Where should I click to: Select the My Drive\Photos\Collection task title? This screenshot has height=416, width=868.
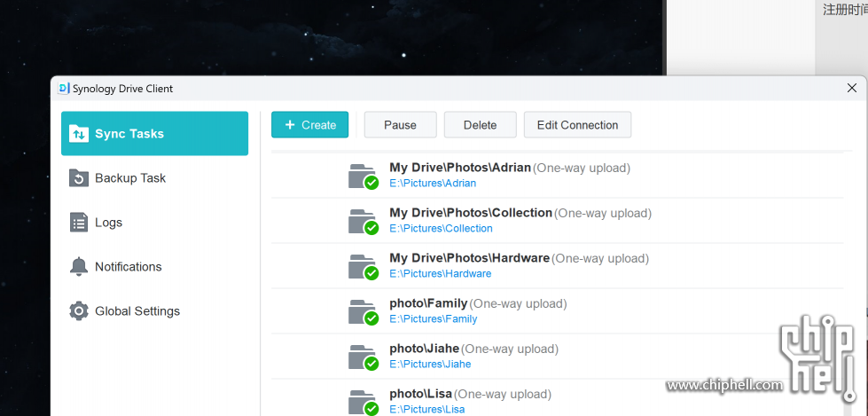pos(471,213)
